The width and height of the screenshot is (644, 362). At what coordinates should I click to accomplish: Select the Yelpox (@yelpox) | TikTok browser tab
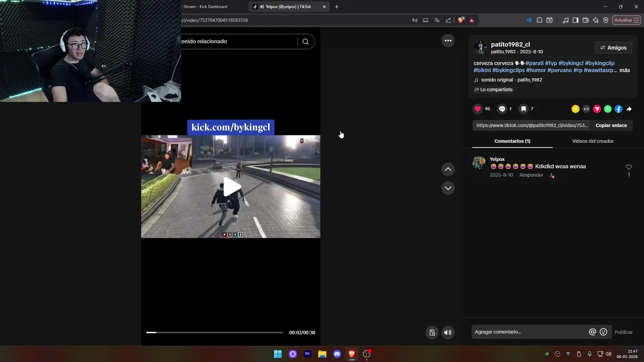288,7
